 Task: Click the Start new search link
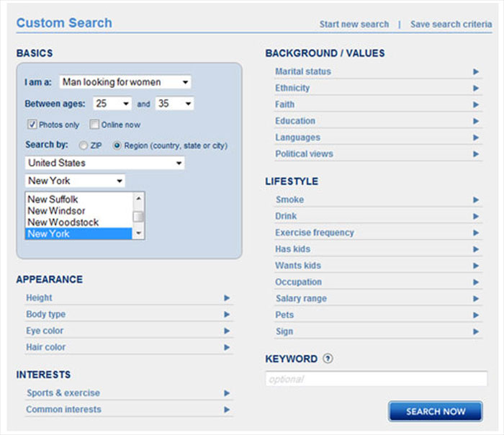354,24
